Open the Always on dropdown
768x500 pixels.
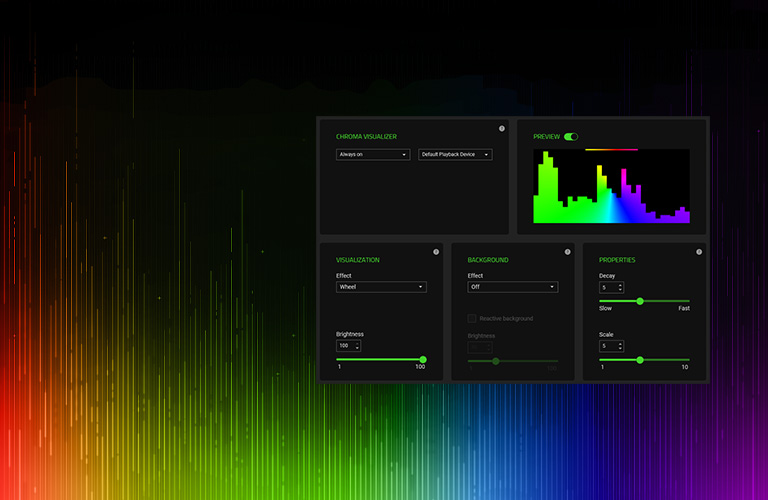click(373, 155)
